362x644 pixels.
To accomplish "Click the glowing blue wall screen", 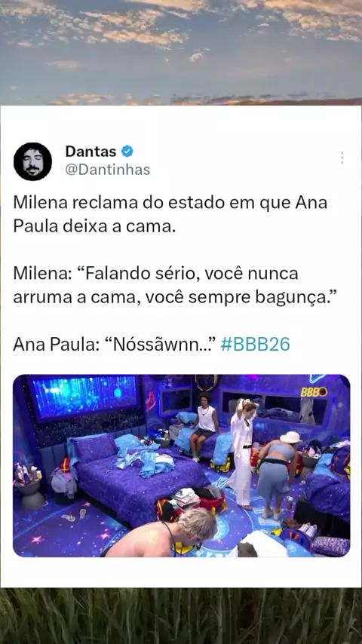I will (x=84, y=397).
